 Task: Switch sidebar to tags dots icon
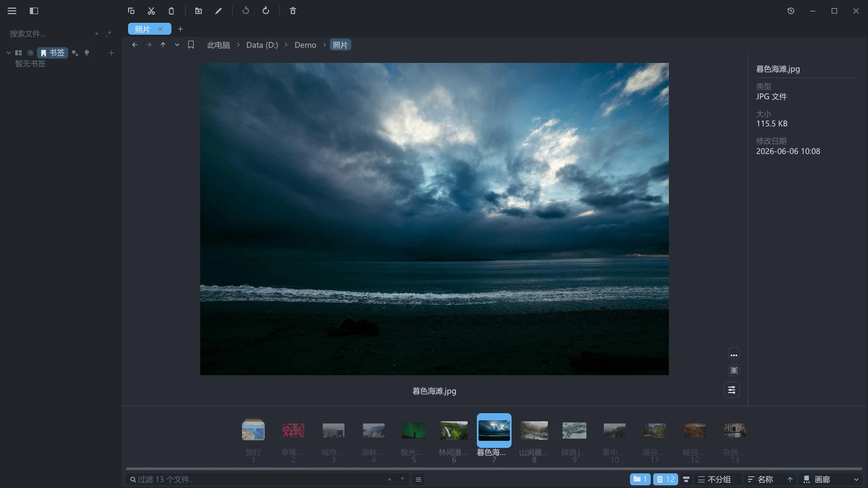point(75,53)
